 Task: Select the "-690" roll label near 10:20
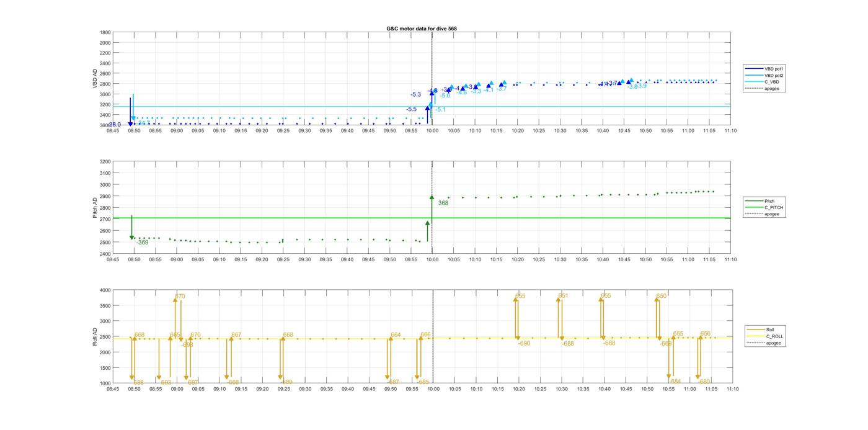525,343
